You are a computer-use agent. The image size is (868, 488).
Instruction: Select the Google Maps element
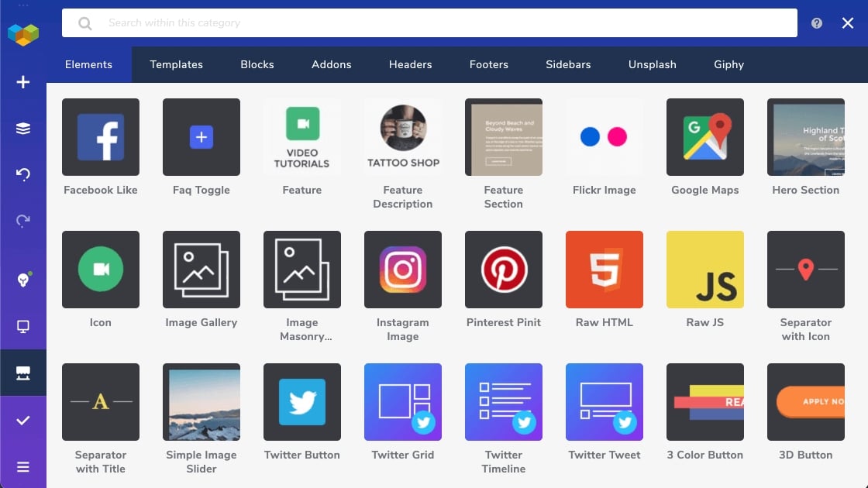pos(705,137)
